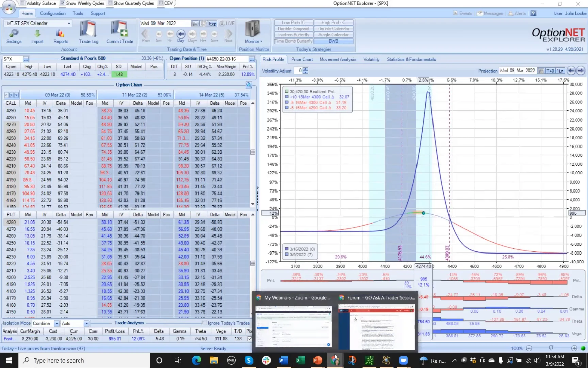This screenshot has height=368, width=588.
Task: Toggle Show Weekly Cycles checkbox
Action: pos(63,3)
